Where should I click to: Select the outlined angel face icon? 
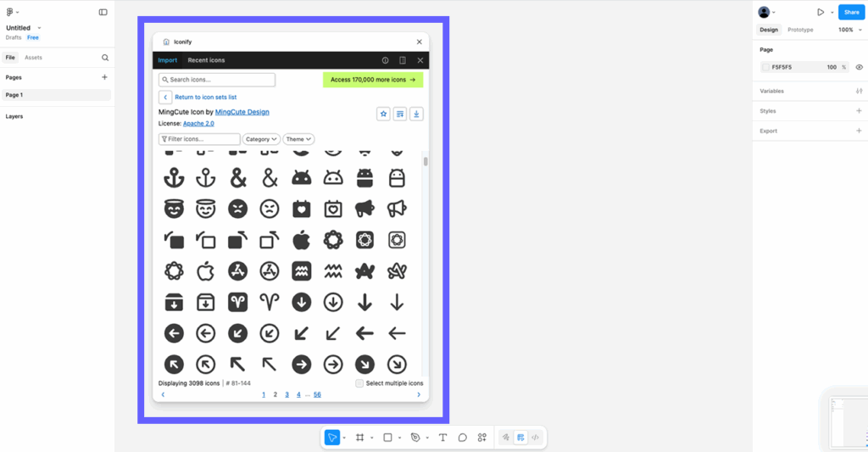[206, 209]
